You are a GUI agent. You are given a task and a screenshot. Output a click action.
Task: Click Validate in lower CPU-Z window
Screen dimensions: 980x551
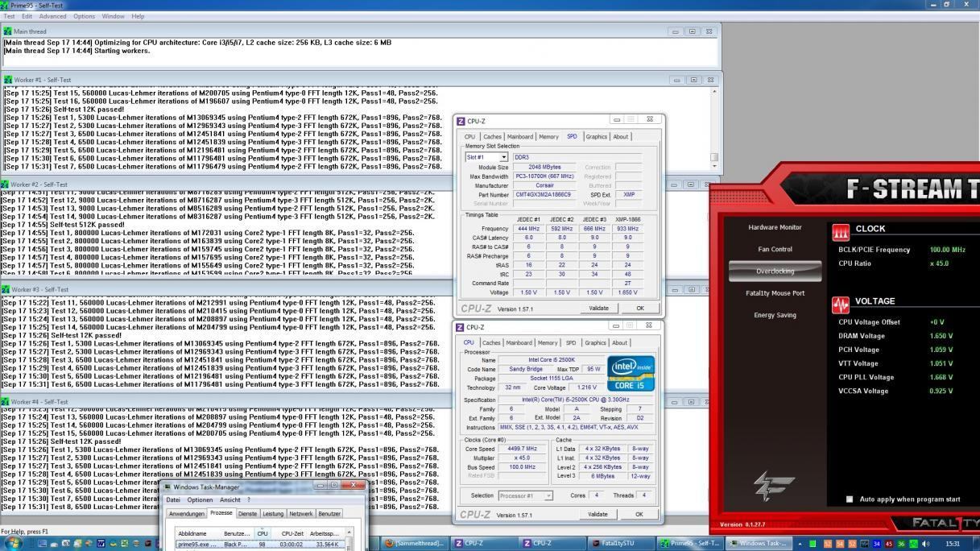point(598,514)
